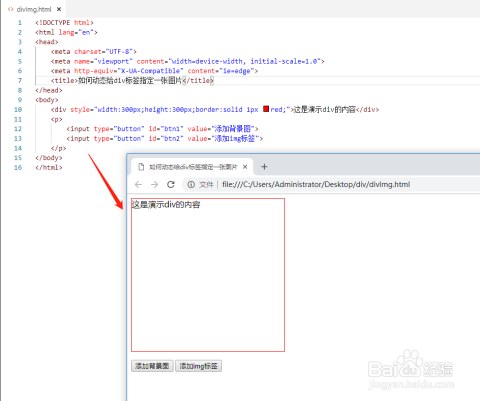Screen dimensions: 480x401
Task: Click the file URL in address bar
Action: [x=316, y=184]
